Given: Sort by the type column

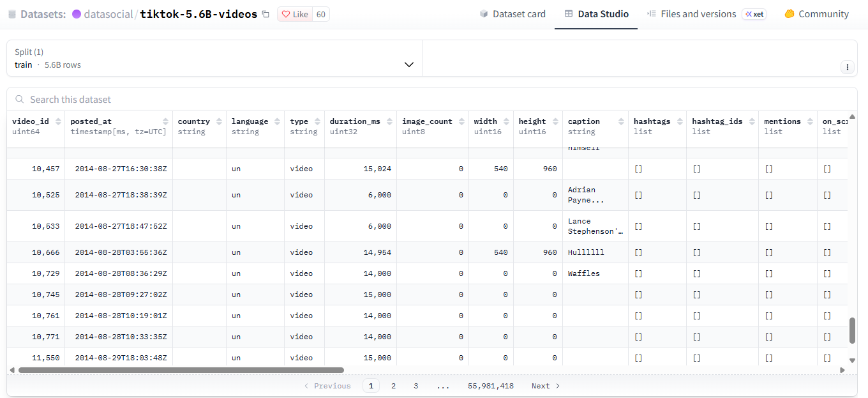Looking at the screenshot, I should click(317, 121).
